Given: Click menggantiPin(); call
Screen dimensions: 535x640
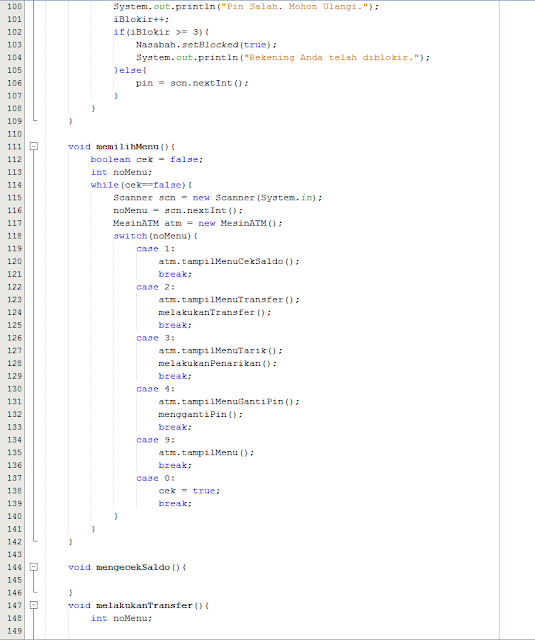Looking at the screenshot, I should (201, 414).
